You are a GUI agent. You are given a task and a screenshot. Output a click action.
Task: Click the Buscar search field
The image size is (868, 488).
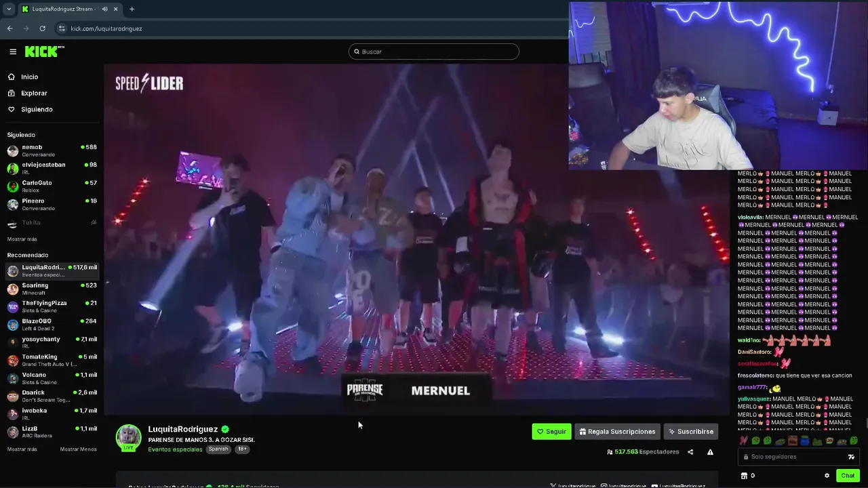click(x=434, y=52)
